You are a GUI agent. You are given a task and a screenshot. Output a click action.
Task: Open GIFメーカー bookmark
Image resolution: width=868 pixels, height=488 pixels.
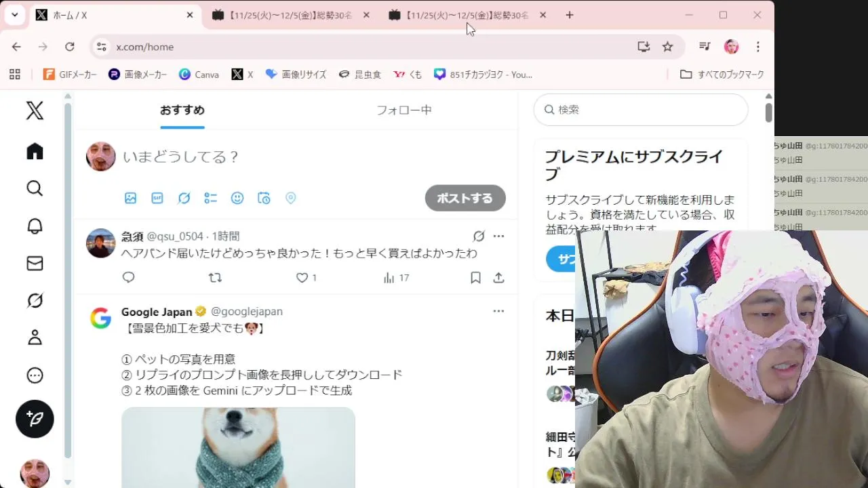click(x=71, y=75)
